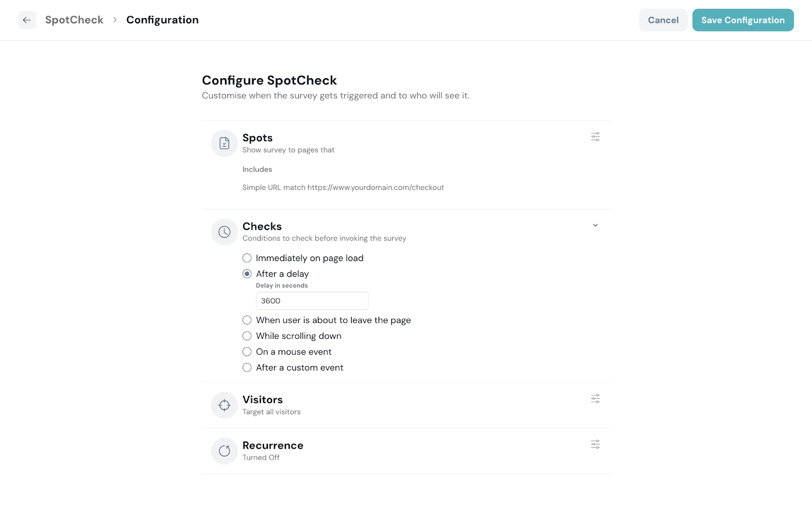Go to SpotCheck breadcrumb

click(x=74, y=20)
